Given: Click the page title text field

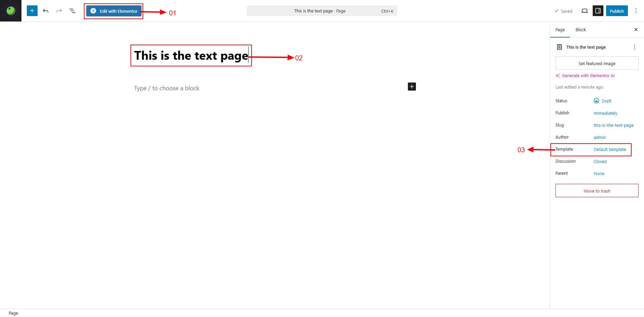Looking at the screenshot, I should 191,56.
